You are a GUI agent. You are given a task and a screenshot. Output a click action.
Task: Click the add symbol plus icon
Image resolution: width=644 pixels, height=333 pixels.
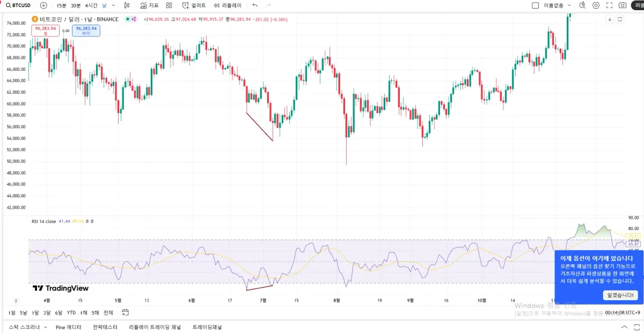[x=43, y=5]
